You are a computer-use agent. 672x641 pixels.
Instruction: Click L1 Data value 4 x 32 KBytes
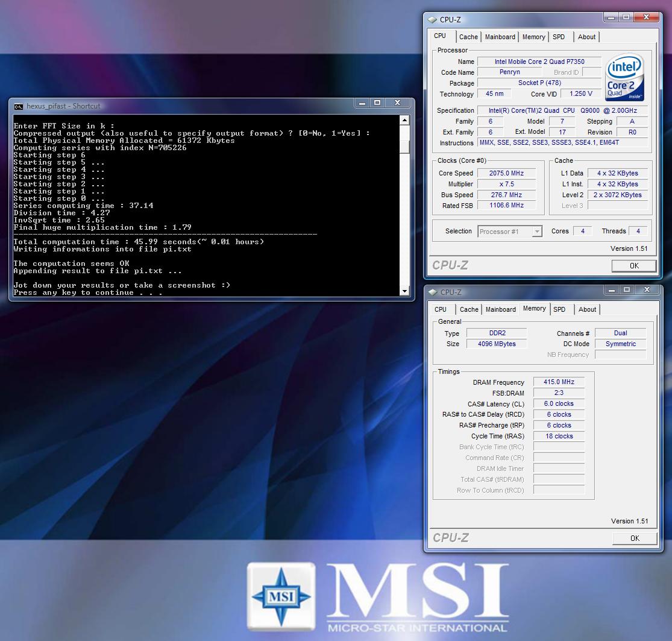coord(618,173)
